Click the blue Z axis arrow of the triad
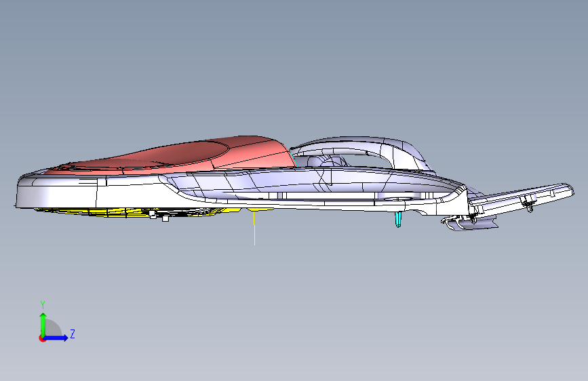This screenshot has width=588, height=381. click(56, 338)
